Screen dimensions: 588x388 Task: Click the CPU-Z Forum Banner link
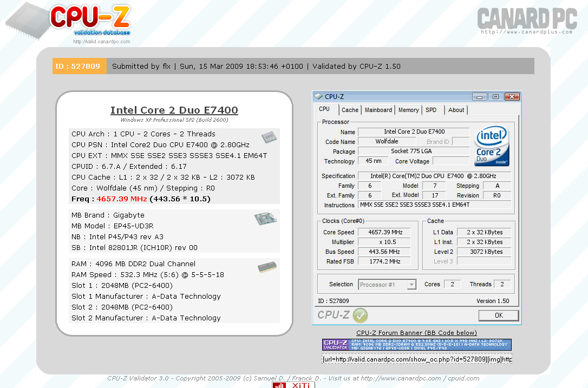pyautogui.click(x=416, y=333)
